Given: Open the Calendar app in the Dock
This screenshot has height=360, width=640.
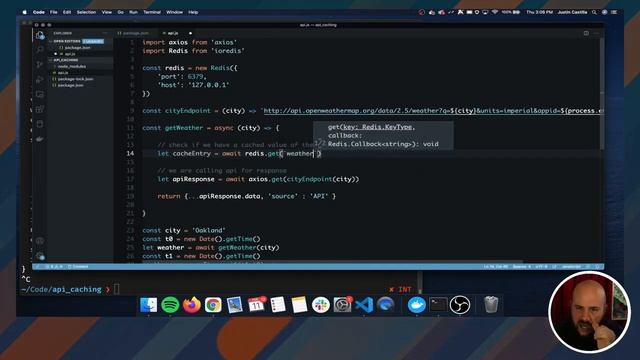Looking at the screenshot, I should [x=256, y=304].
